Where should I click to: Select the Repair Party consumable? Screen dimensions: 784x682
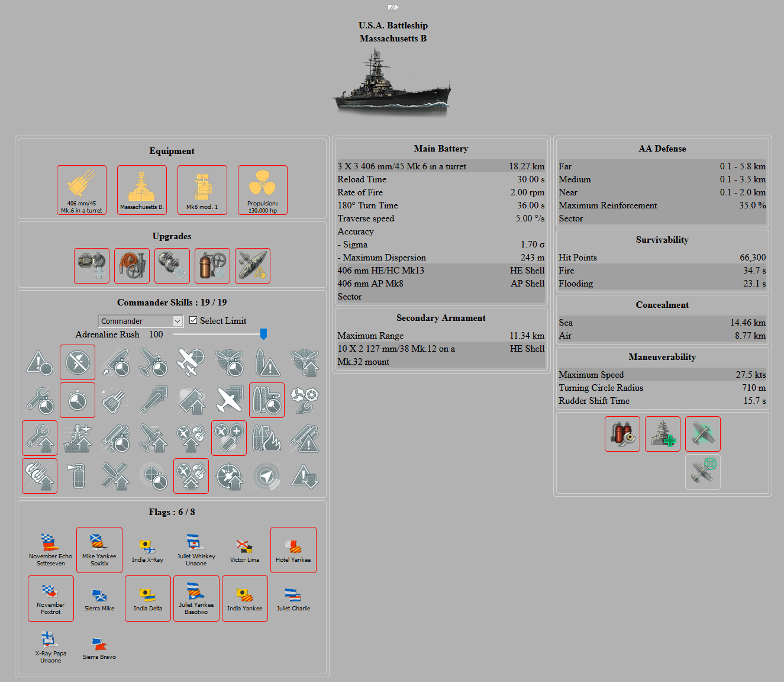click(x=663, y=434)
